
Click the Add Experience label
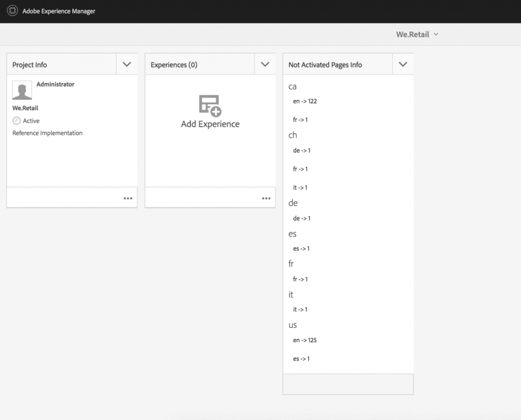pyautogui.click(x=210, y=124)
